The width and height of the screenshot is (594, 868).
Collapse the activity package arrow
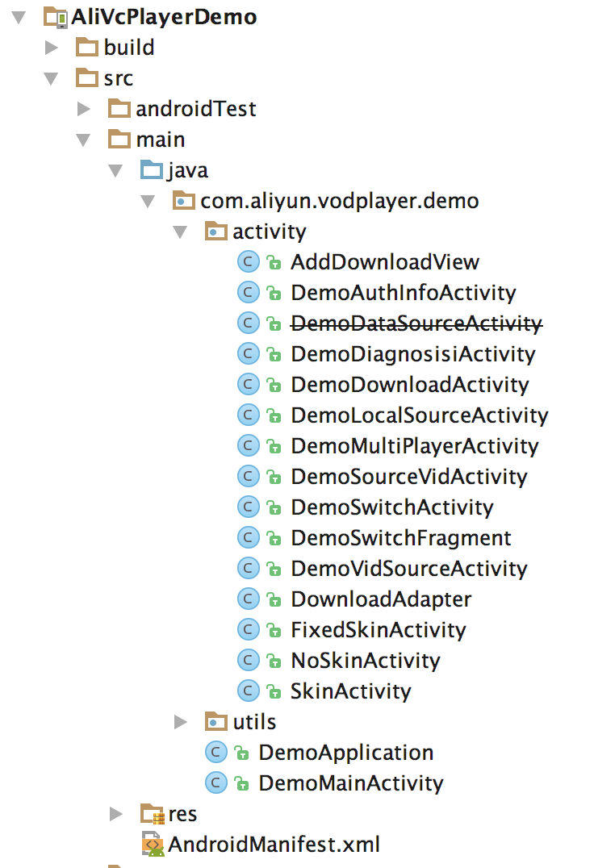pyautogui.click(x=180, y=232)
